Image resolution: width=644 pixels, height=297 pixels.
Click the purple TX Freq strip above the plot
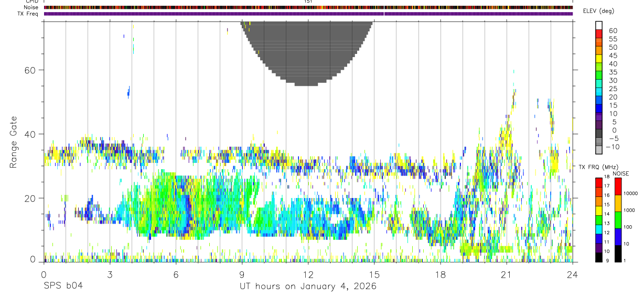coord(308,14)
